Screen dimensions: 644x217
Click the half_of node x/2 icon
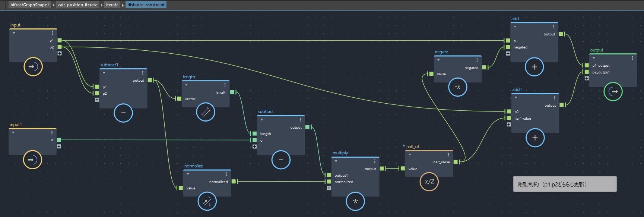429,182
